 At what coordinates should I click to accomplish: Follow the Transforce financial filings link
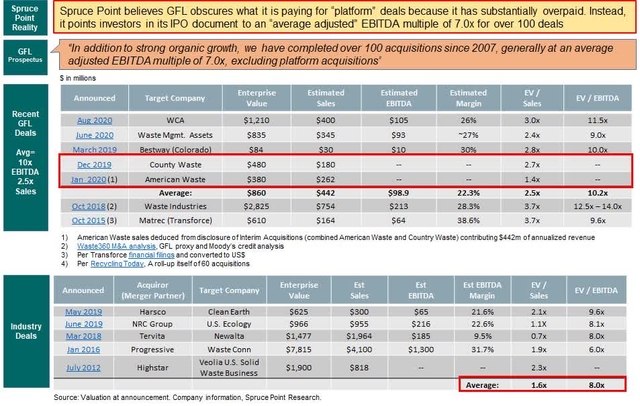tap(151, 255)
